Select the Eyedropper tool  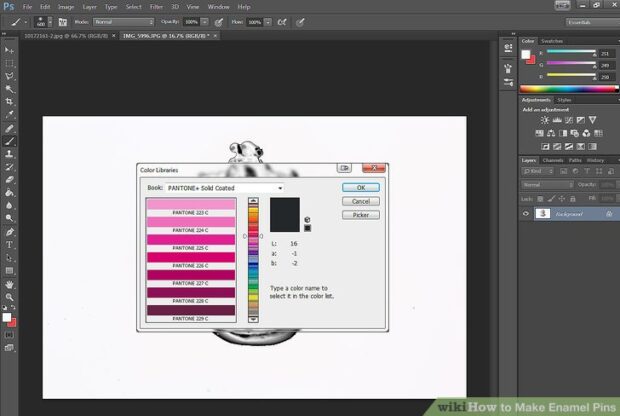coord(9,115)
